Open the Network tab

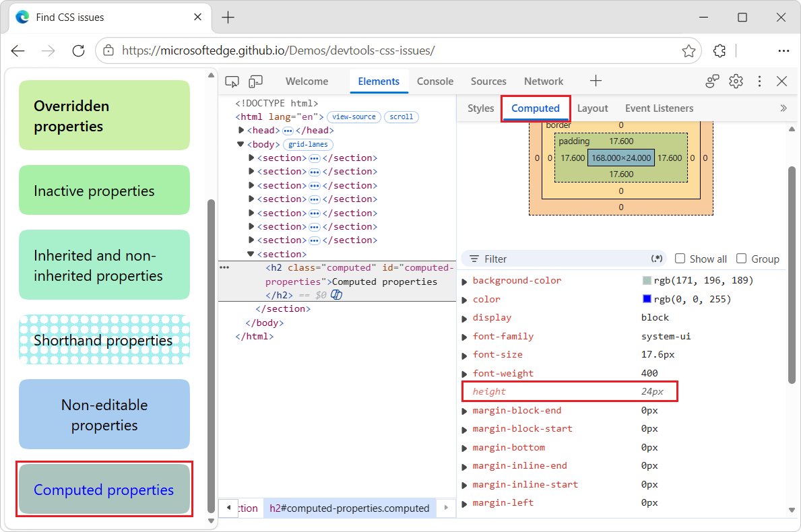coord(544,81)
